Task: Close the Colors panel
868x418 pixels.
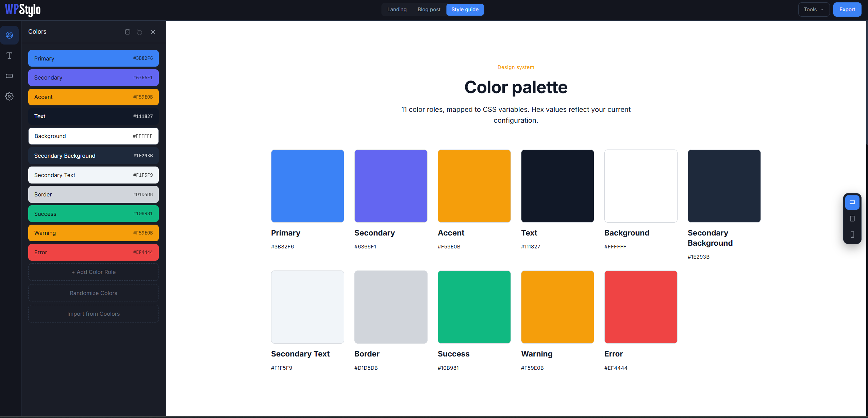Action: click(x=153, y=32)
